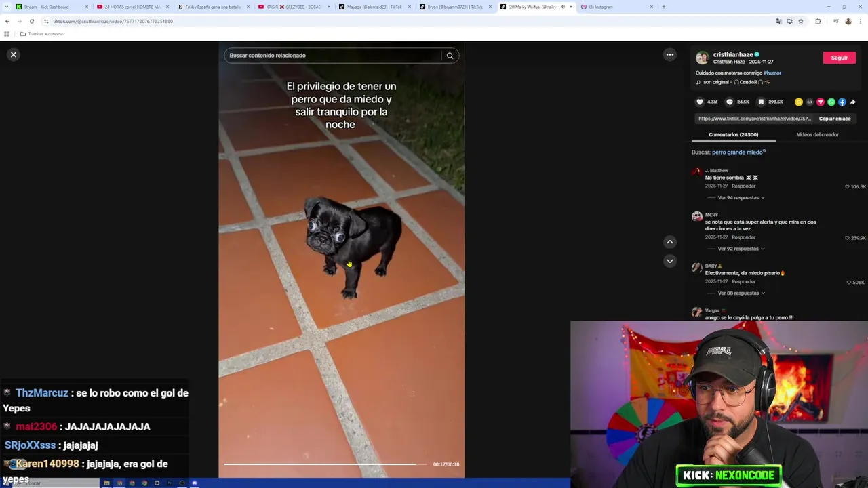
Task: Open the video URL text field
Action: pyautogui.click(x=754, y=119)
